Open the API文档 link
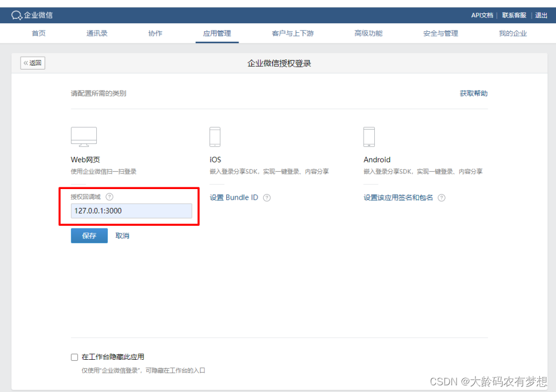The image size is (556, 392). (x=482, y=15)
